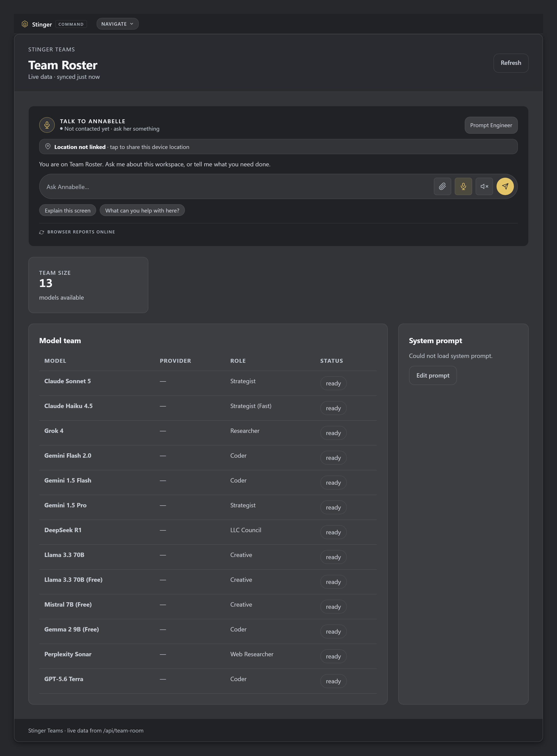Click the Gemini Flash 2.0 model name

tap(68, 456)
